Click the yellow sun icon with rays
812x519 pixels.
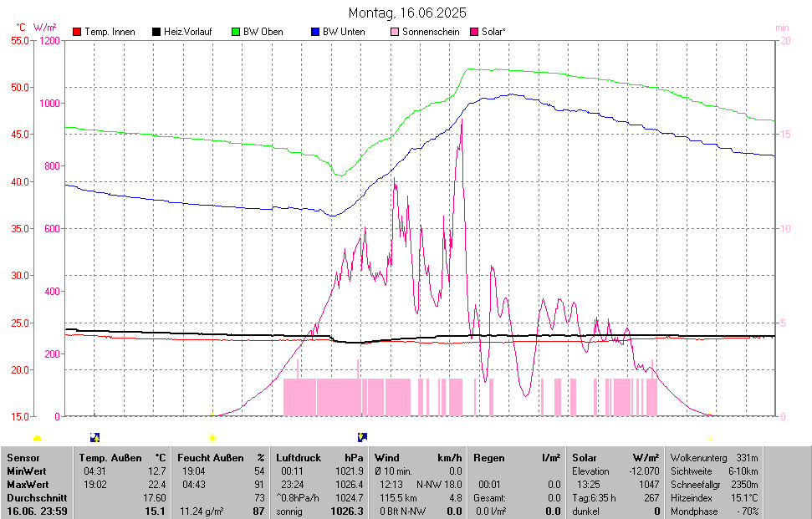pos(212,438)
